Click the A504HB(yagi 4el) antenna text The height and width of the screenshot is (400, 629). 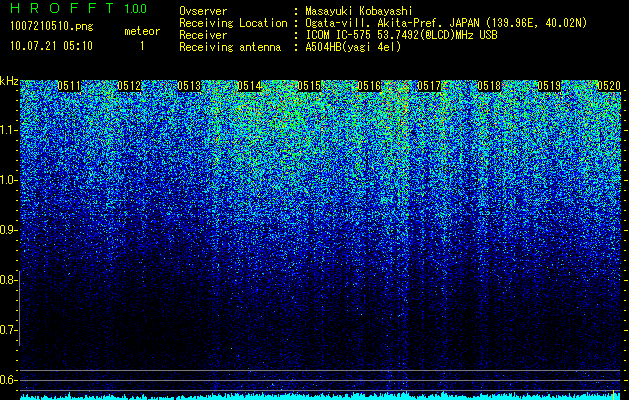pyautogui.click(x=353, y=47)
